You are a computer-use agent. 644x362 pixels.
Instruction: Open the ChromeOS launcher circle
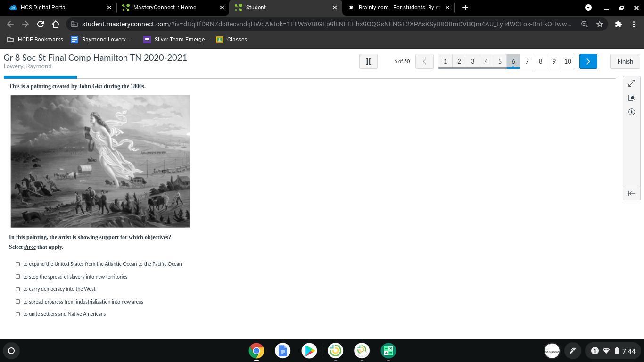pos(11,351)
